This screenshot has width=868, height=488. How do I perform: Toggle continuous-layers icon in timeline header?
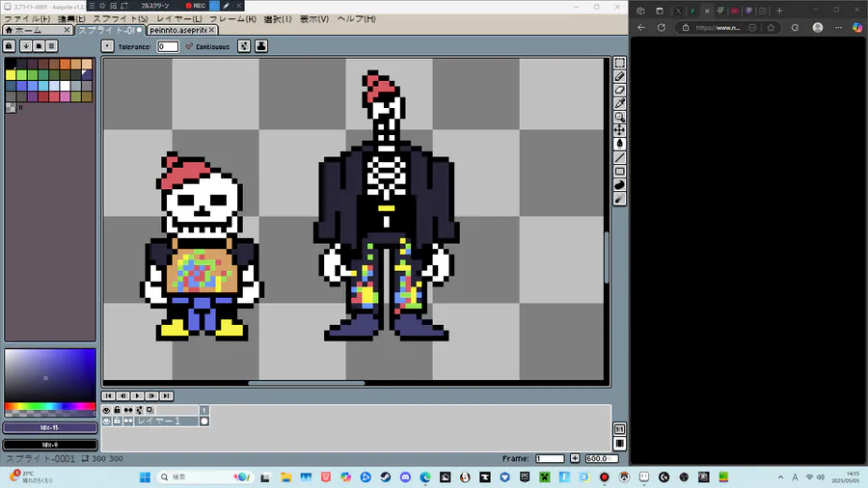[x=128, y=410]
